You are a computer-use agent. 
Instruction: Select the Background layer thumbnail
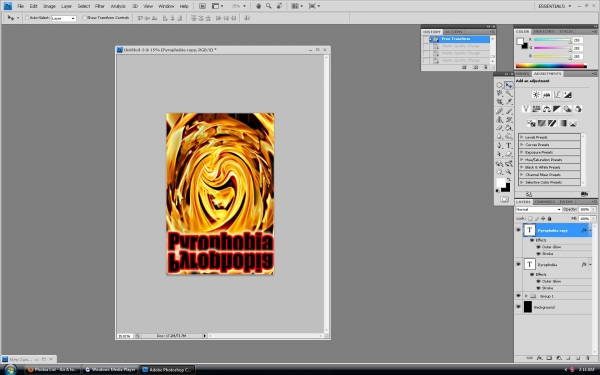click(x=528, y=307)
